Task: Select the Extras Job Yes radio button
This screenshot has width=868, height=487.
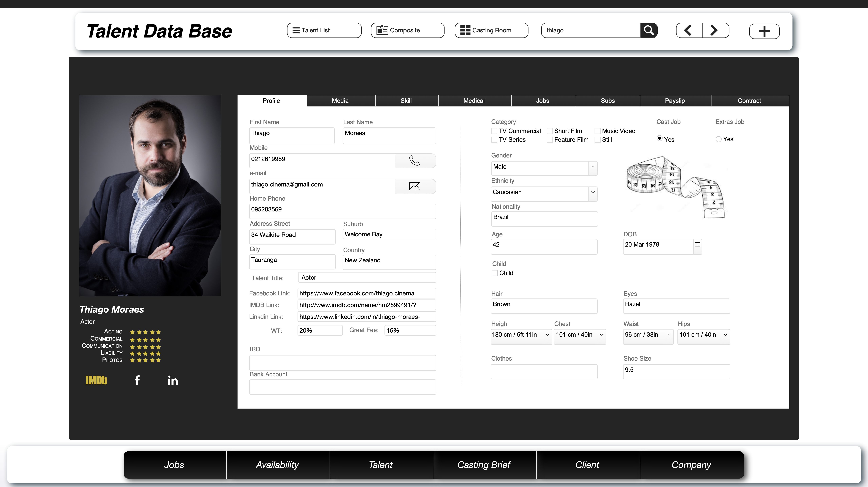Action: (718, 139)
